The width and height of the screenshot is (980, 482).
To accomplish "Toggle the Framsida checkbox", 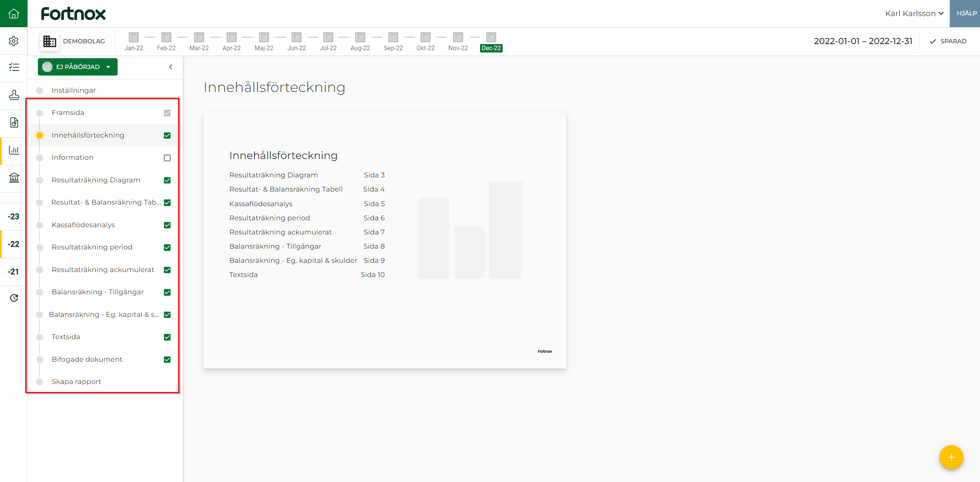I will click(167, 113).
